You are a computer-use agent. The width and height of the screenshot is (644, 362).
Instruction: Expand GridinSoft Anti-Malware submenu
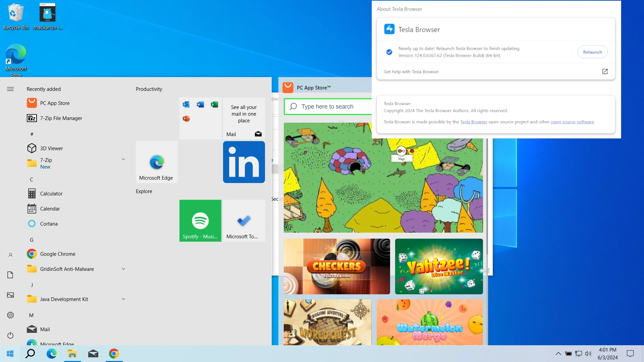click(124, 269)
